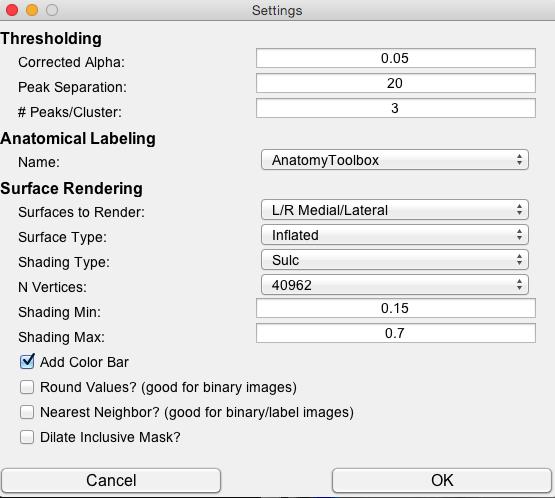The width and height of the screenshot is (555, 498).
Task: Enable the Round Values checkbox
Action: 27,387
